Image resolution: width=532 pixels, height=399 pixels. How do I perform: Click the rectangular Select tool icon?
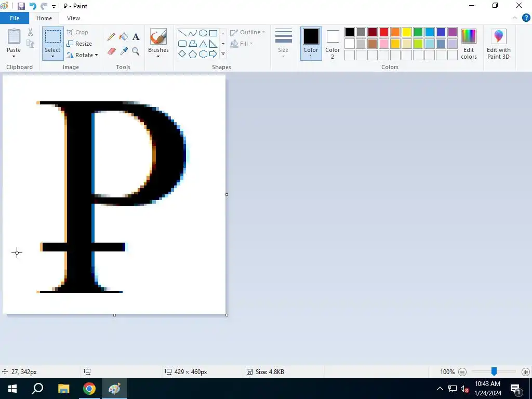[53, 36]
